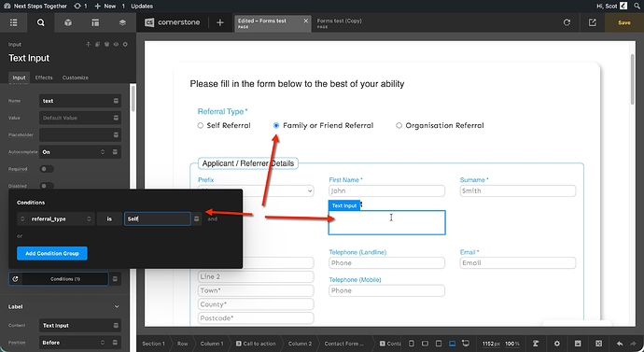This screenshot has width=644, height=352.
Task: Edit the Label Content field 'Text Input'
Action: 76,325
